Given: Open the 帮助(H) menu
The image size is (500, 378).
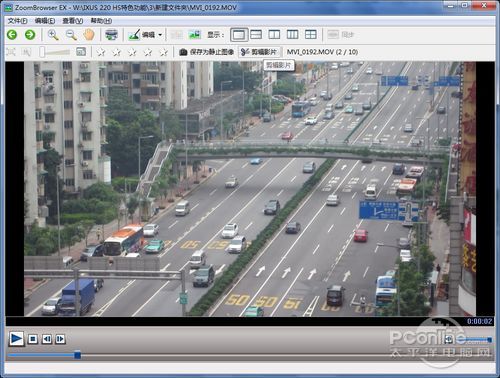Looking at the screenshot, I should click(x=101, y=21).
